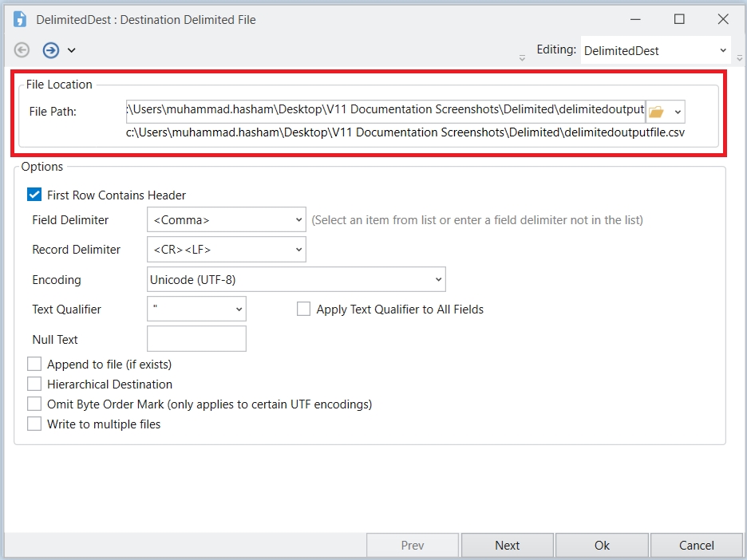
Task: Click toolbar overflow grip left of Editing label
Action: (522, 57)
